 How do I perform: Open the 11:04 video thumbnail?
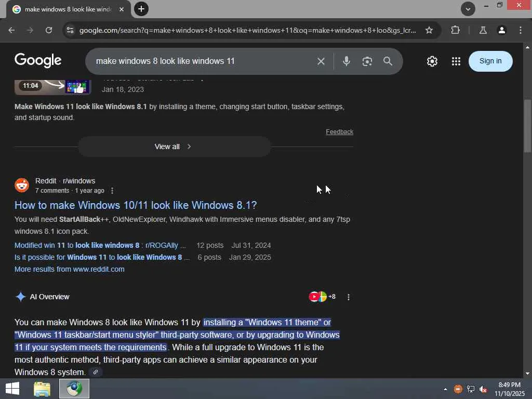(x=53, y=87)
